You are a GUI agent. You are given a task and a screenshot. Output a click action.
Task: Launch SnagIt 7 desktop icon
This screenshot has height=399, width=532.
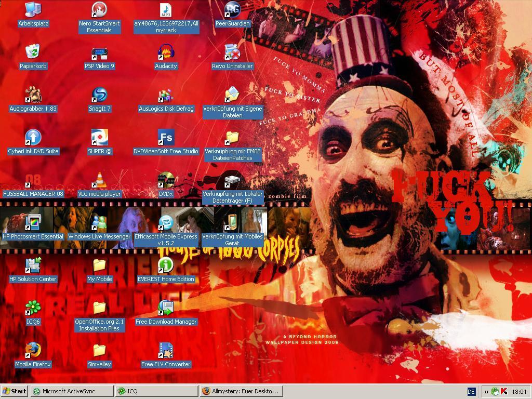(99, 95)
